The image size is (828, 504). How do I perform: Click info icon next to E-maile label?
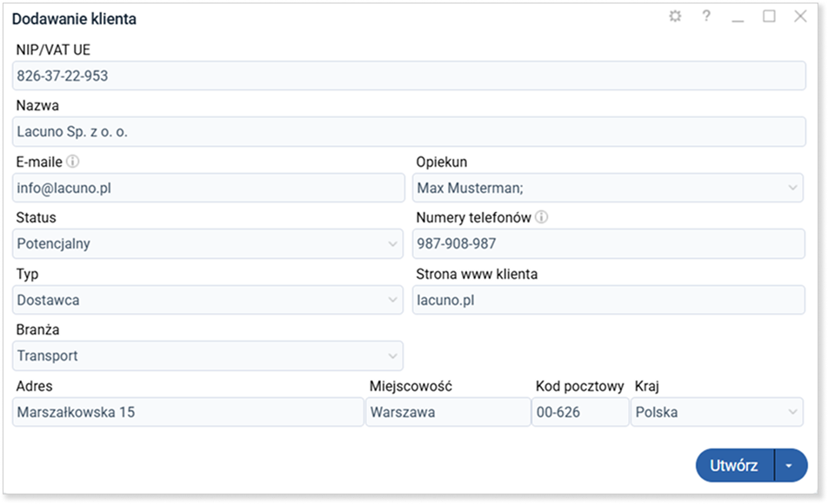click(x=73, y=162)
